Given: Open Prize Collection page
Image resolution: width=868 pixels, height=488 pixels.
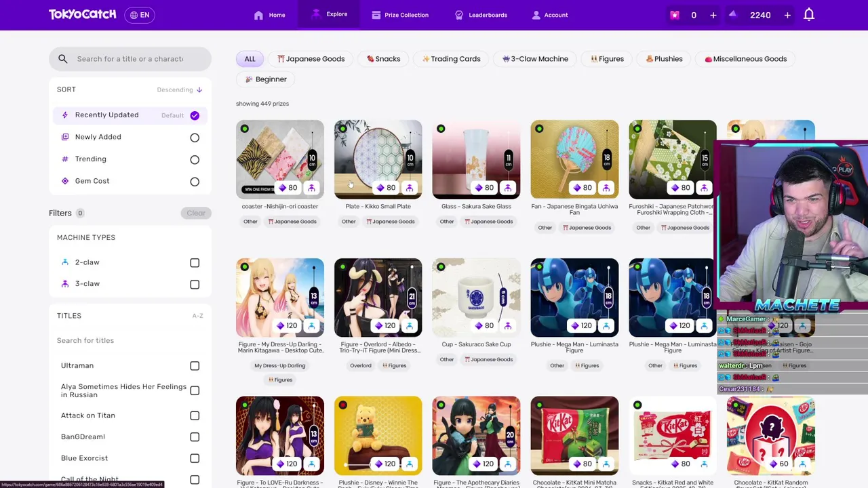Looking at the screenshot, I should pyautogui.click(x=400, y=15).
